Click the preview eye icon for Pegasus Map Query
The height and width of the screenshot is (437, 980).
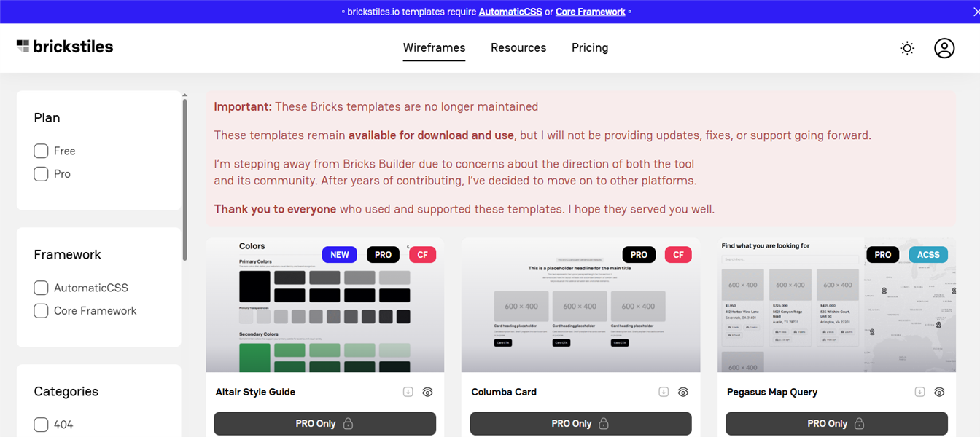(939, 392)
